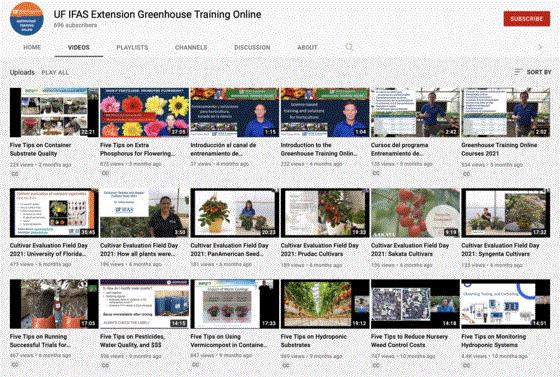The width and height of the screenshot is (560, 377).
Task: Click the red Subscribe button
Action: [527, 19]
